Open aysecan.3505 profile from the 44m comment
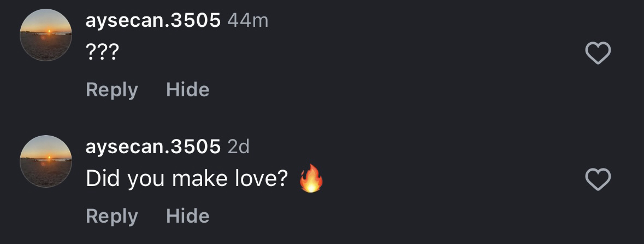Screen dimensions: 644x244 pos(153,21)
